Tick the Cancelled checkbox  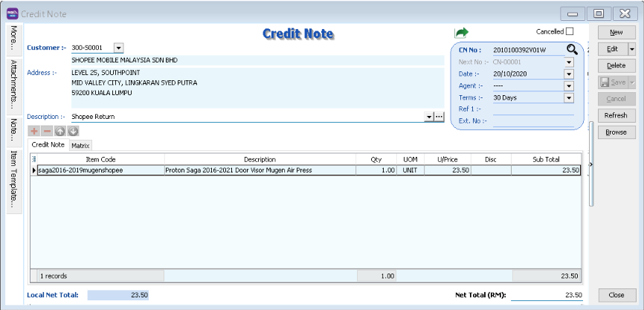[570, 31]
